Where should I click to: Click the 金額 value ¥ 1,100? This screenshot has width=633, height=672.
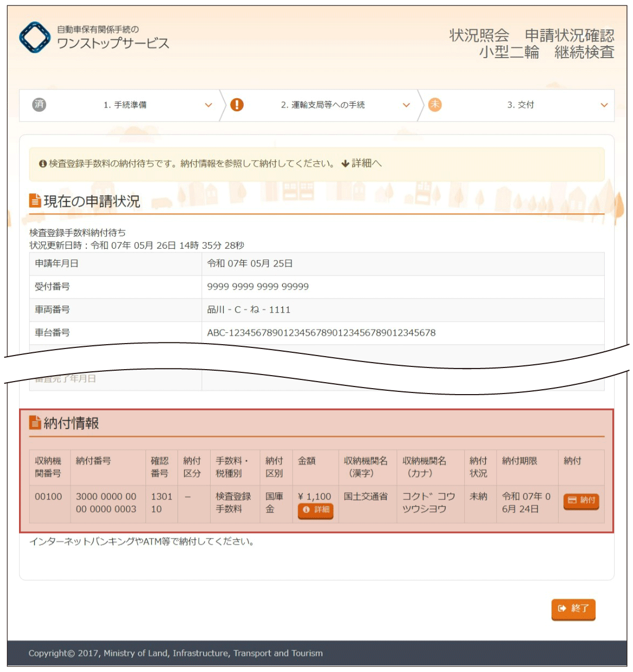point(314,496)
